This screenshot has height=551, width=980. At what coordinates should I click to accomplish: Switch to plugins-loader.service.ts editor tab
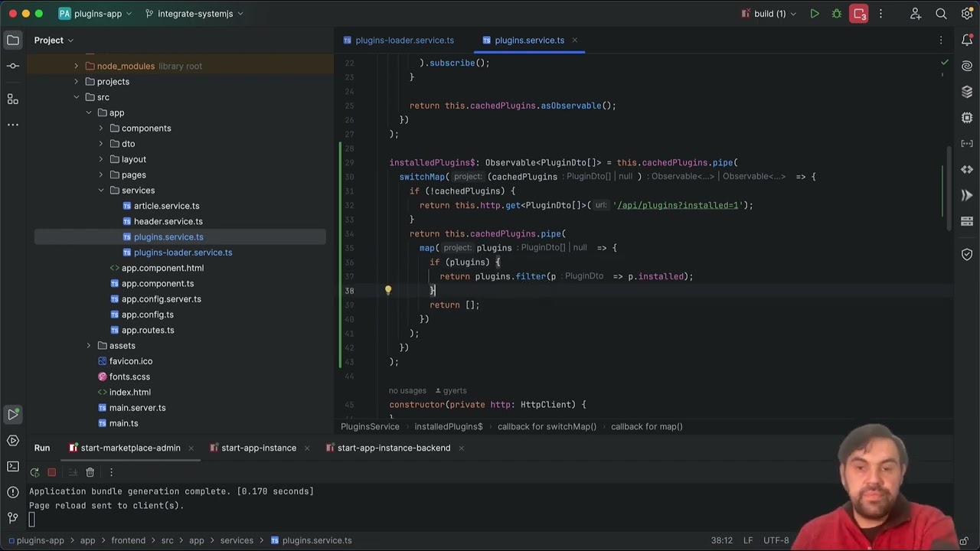399,40
